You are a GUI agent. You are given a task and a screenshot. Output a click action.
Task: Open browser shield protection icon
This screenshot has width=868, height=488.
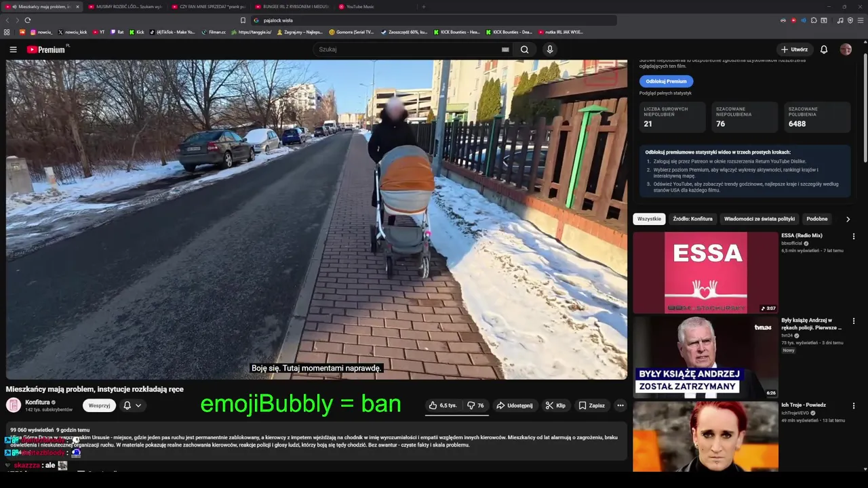tap(850, 20)
